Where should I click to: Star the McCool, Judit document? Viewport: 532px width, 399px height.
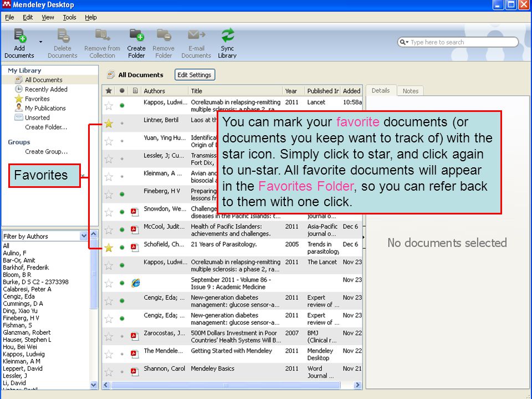(x=109, y=229)
